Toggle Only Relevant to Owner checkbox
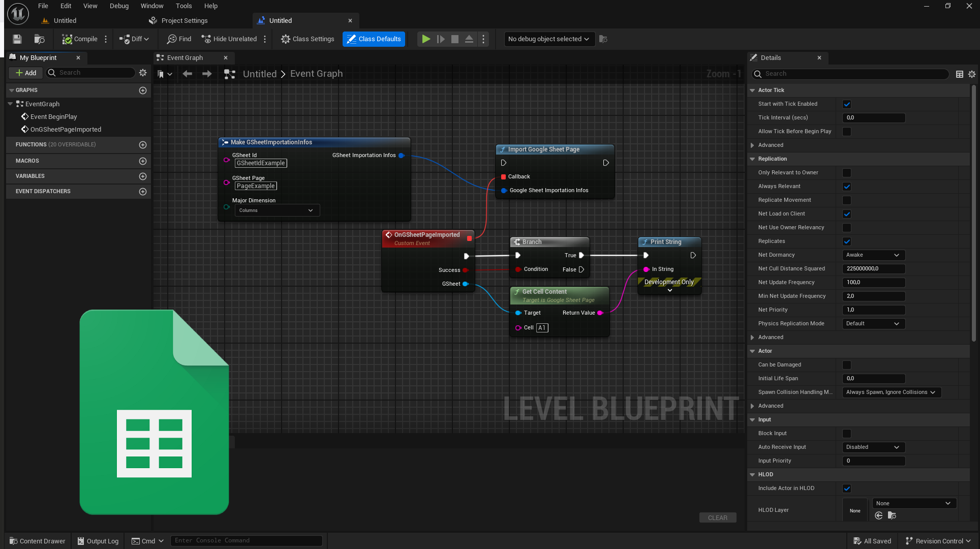The width and height of the screenshot is (980, 549). [x=847, y=173]
